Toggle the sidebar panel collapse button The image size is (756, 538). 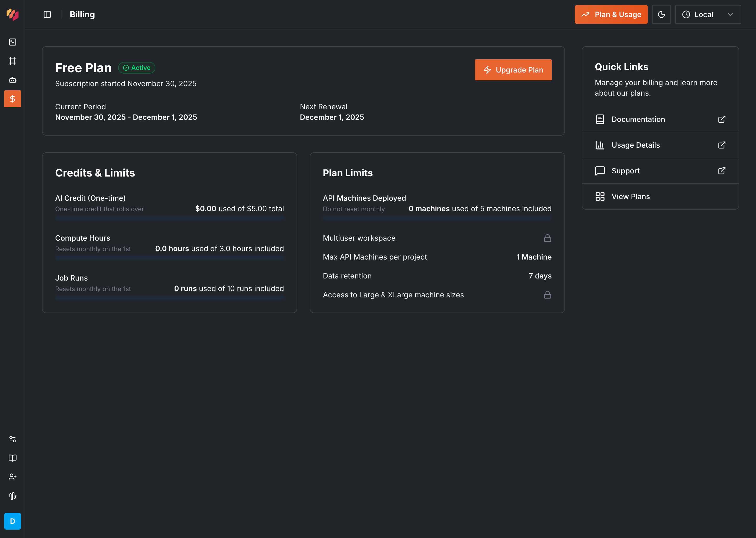tap(47, 14)
